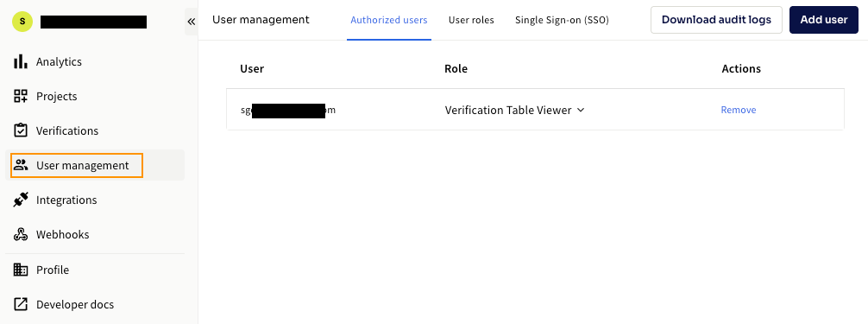
Task: Click the chevron beside Verification Table Viewer
Action: [x=580, y=110]
